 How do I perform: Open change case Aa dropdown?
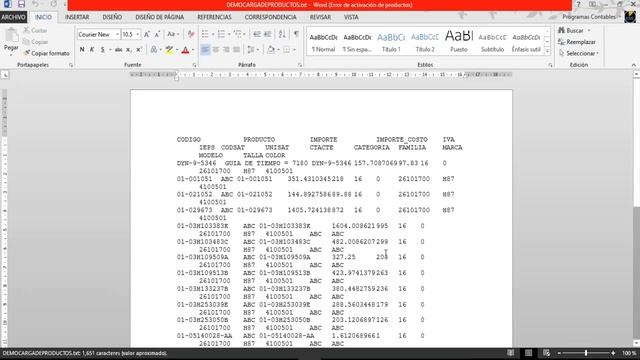coord(173,35)
